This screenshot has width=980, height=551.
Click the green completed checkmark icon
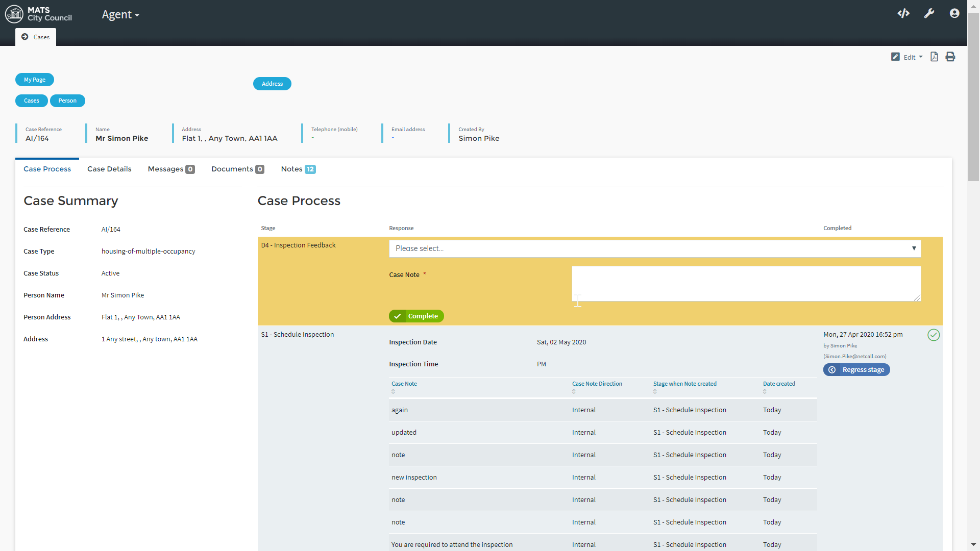tap(934, 335)
